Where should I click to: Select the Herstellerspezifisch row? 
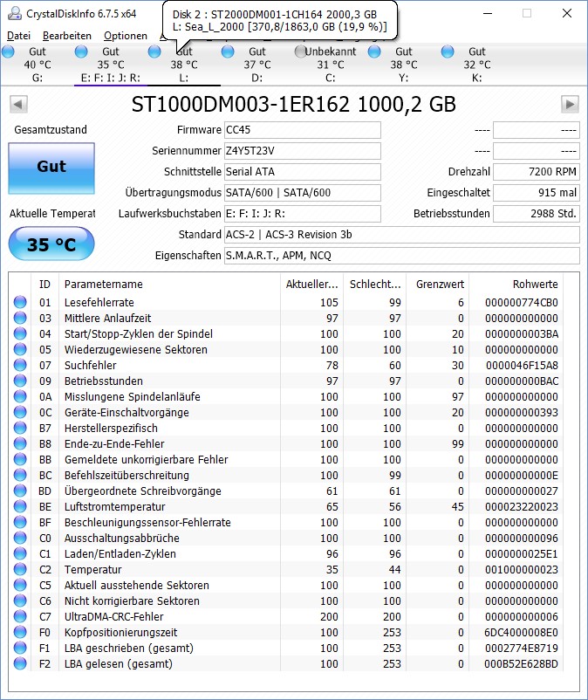[288, 429]
